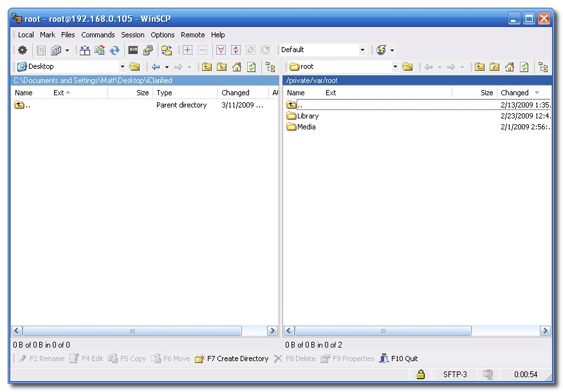563x392 pixels.
Task: Toggle the remote directory tree view
Action: pyautogui.click(x=543, y=67)
